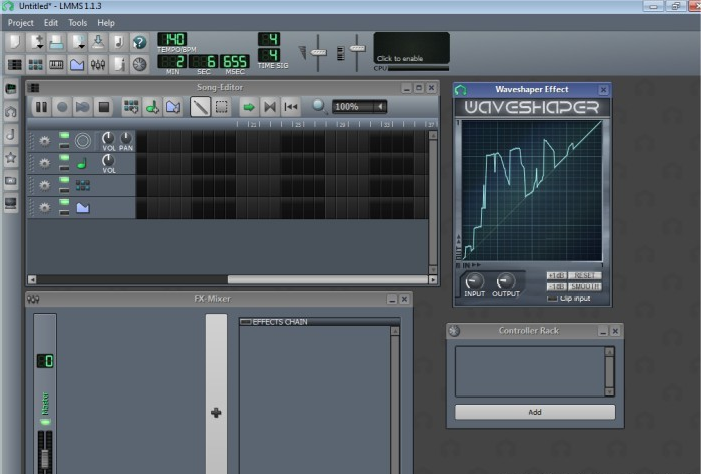This screenshot has height=474, width=701.
Task: Click SMOOTH in the Waveshaper
Action: (x=584, y=286)
